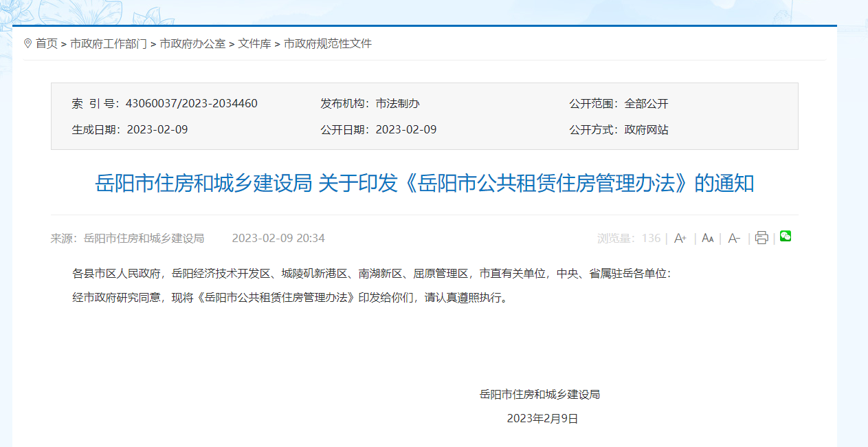The height and width of the screenshot is (447, 868).
Task: Click the blue article title heading
Action: coord(424,184)
